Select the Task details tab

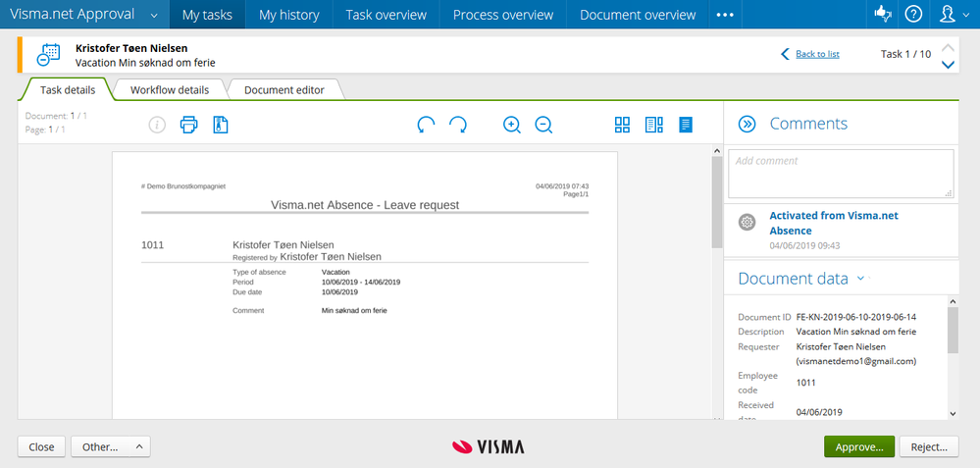68,89
